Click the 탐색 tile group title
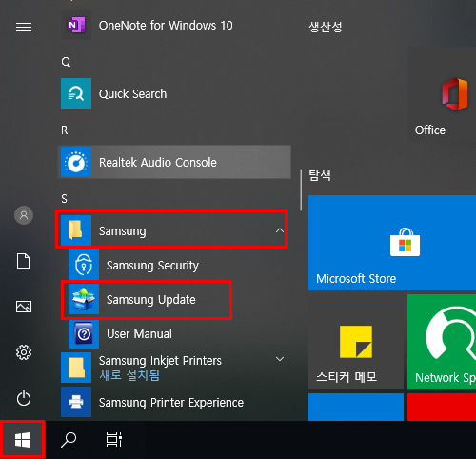 point(320,175)
